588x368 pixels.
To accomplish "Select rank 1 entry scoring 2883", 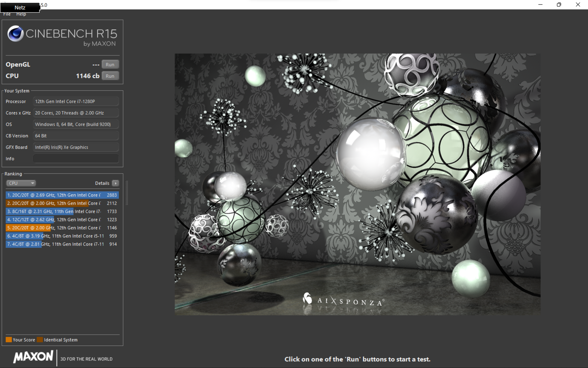I will [62, 195].
